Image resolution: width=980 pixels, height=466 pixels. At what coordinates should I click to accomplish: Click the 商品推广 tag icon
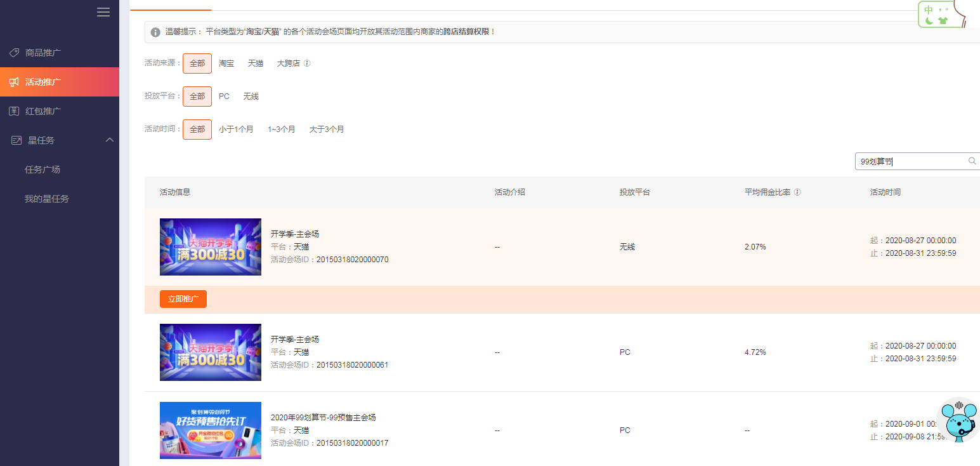point(14,53)
